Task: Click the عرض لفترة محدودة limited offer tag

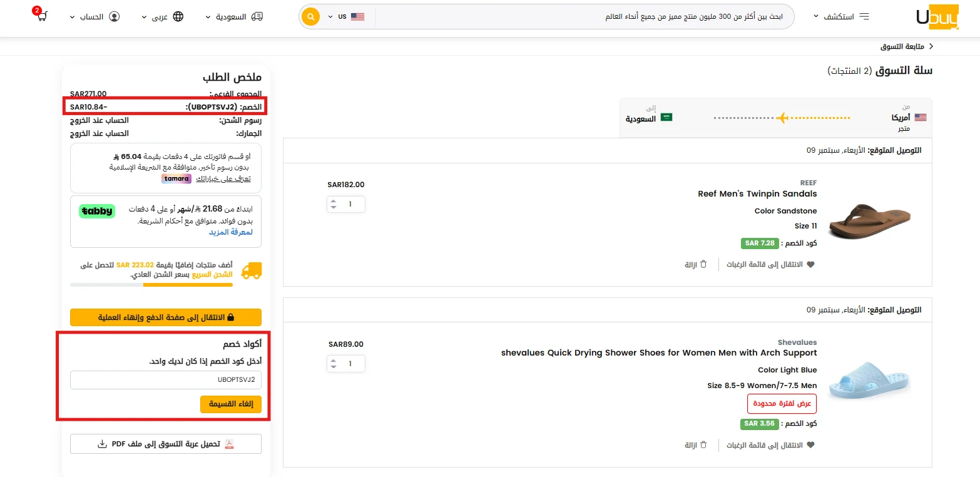Action: (x=782, y=404)
